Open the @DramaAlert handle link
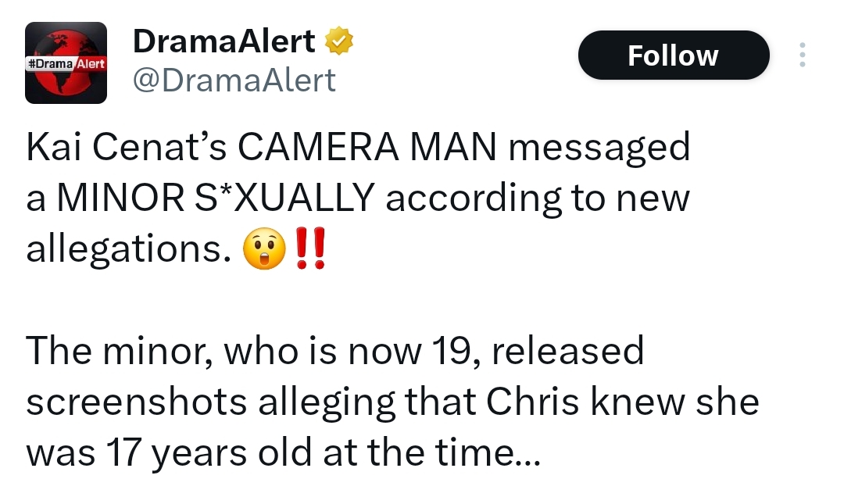 coord(234,80)
